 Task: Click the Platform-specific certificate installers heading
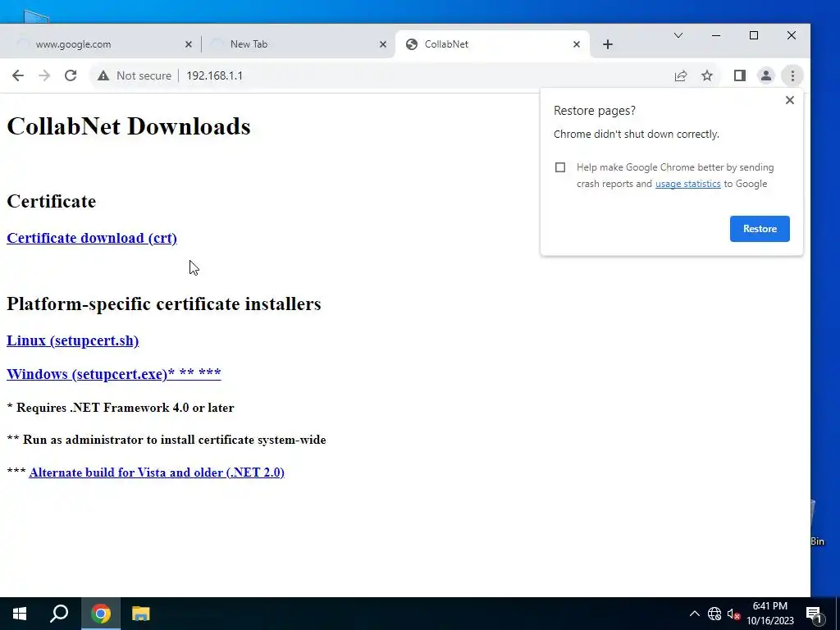pyautogui.click(x=164, y=304)
